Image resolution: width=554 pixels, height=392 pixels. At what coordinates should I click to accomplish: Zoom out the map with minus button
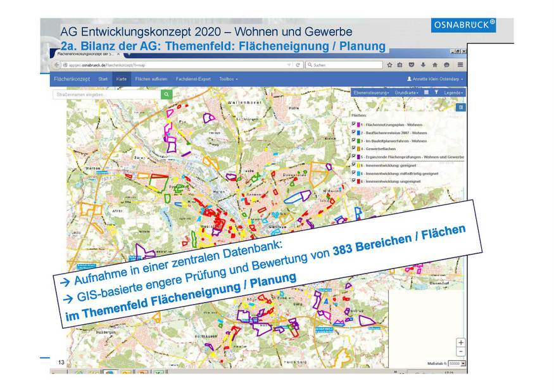tap(460, 351)
